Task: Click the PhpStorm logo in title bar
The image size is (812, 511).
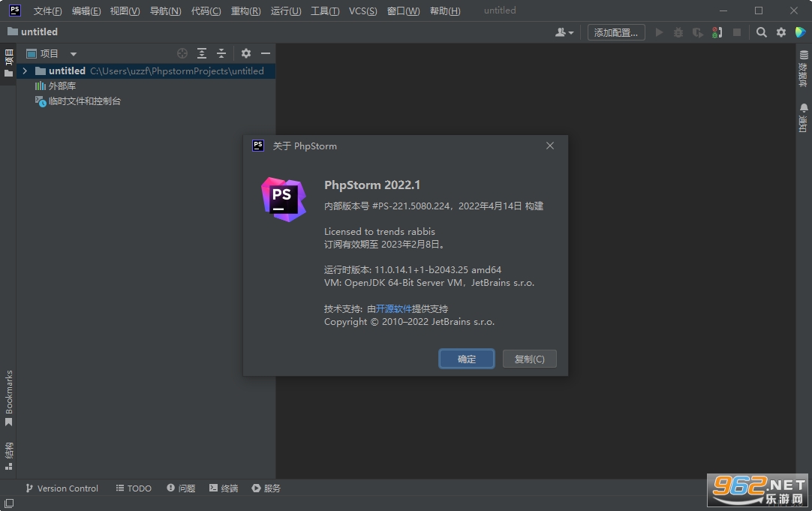Action: [x=14, y=10]
